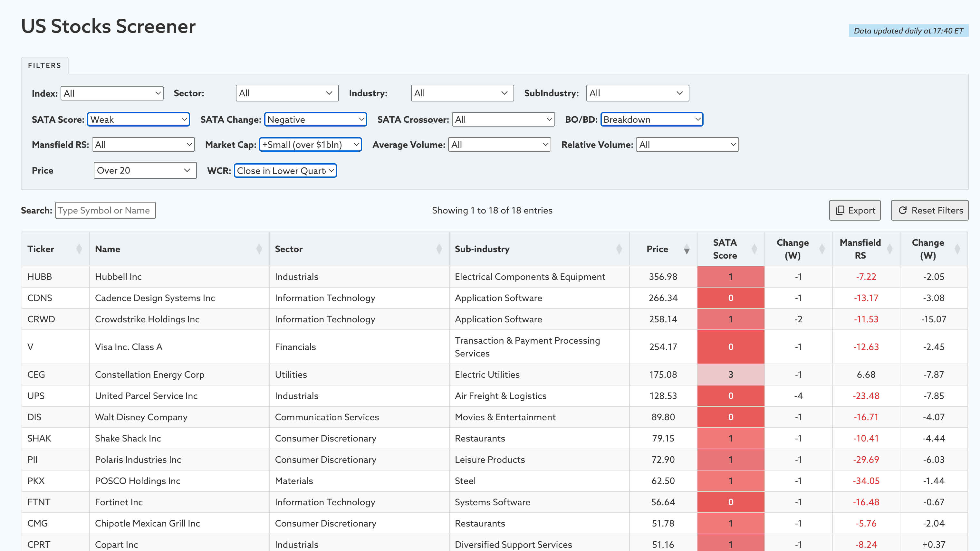This screenshot has width=980, height=551.
Task: Click the Name column sort icon
Action: 259,249
